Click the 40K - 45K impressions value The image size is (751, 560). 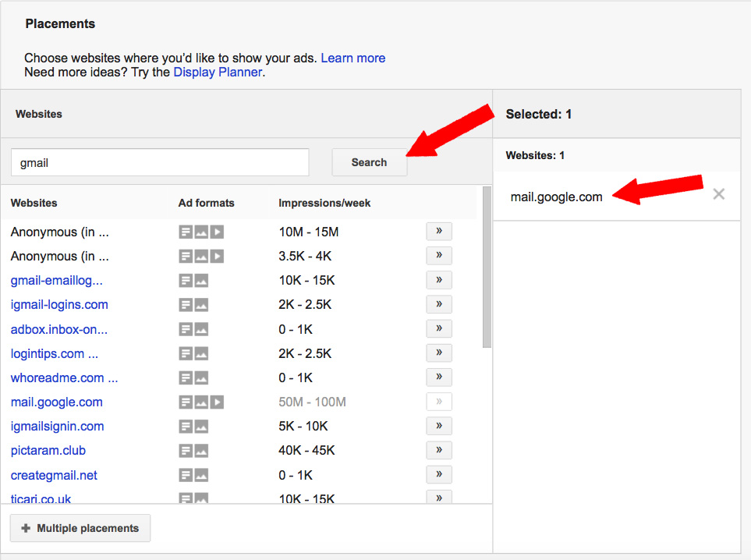306,450
